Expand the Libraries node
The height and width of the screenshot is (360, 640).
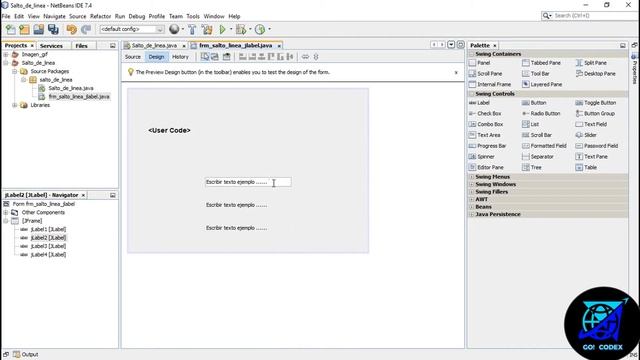coord(15,105)
